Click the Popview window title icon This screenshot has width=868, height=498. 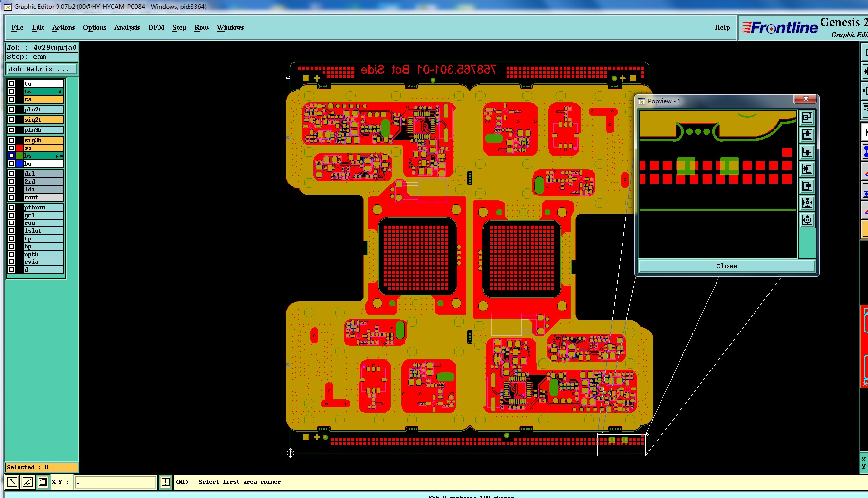642,101
